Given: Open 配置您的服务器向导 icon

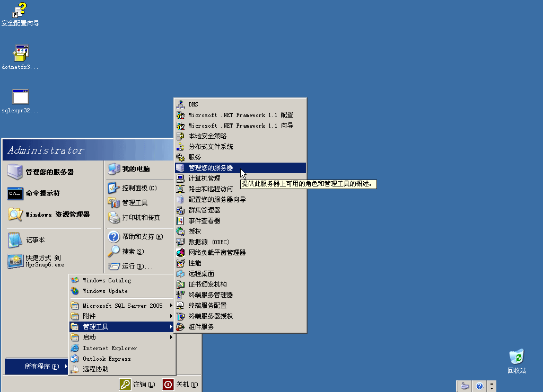Looking at the screenshot, I should [x=180, y=200].
